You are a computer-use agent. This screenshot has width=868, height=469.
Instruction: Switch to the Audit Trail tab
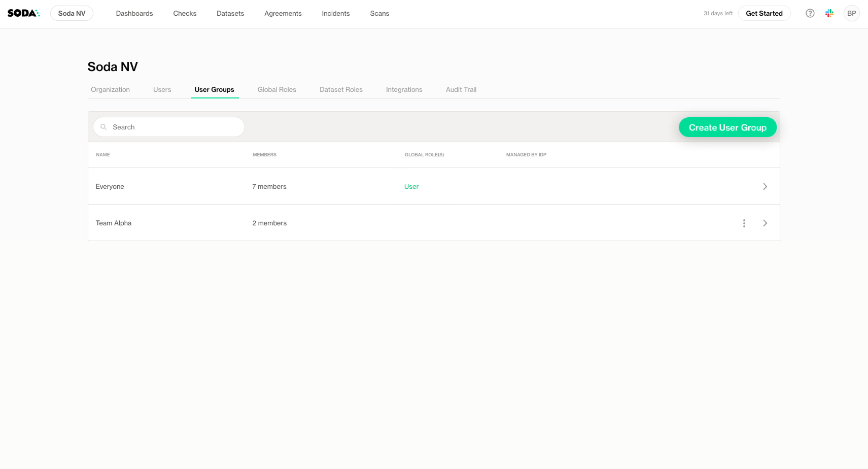tap(461, 90)
